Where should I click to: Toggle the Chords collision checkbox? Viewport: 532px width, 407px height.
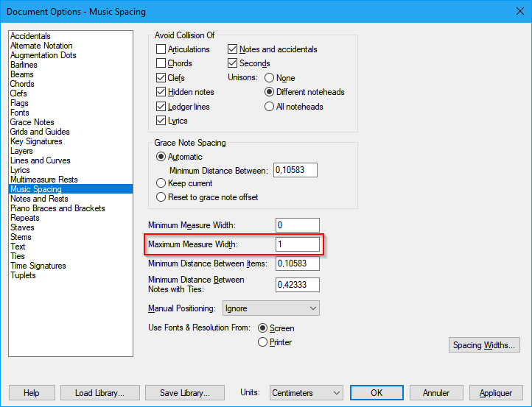coord(161,63)
